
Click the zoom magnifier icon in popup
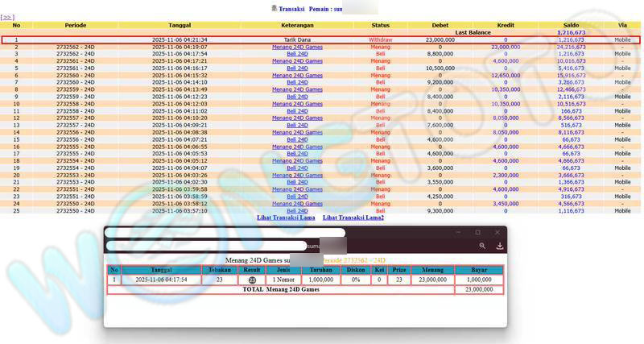pos(482,246)
